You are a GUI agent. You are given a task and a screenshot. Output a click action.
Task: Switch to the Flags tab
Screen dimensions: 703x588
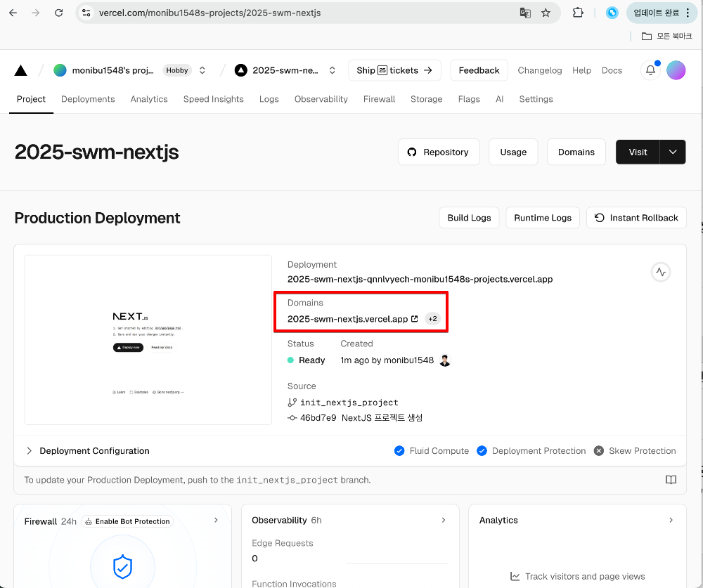[469, 99]
